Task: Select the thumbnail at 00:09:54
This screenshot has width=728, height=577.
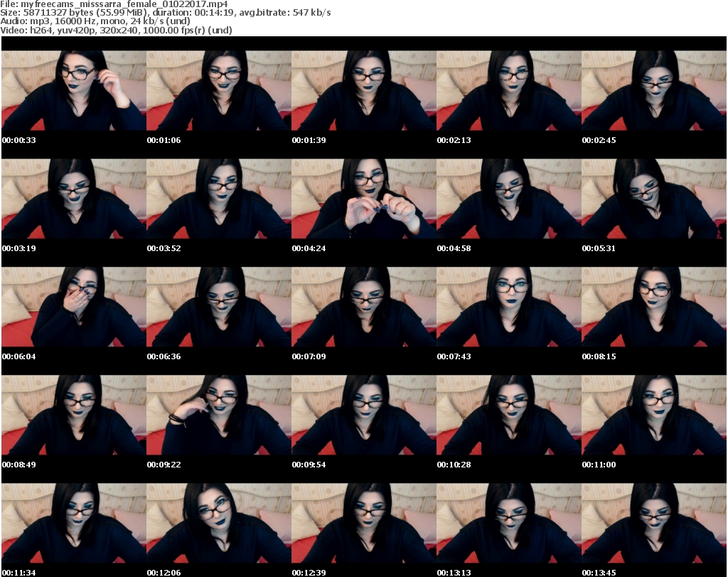Action: 364,415
